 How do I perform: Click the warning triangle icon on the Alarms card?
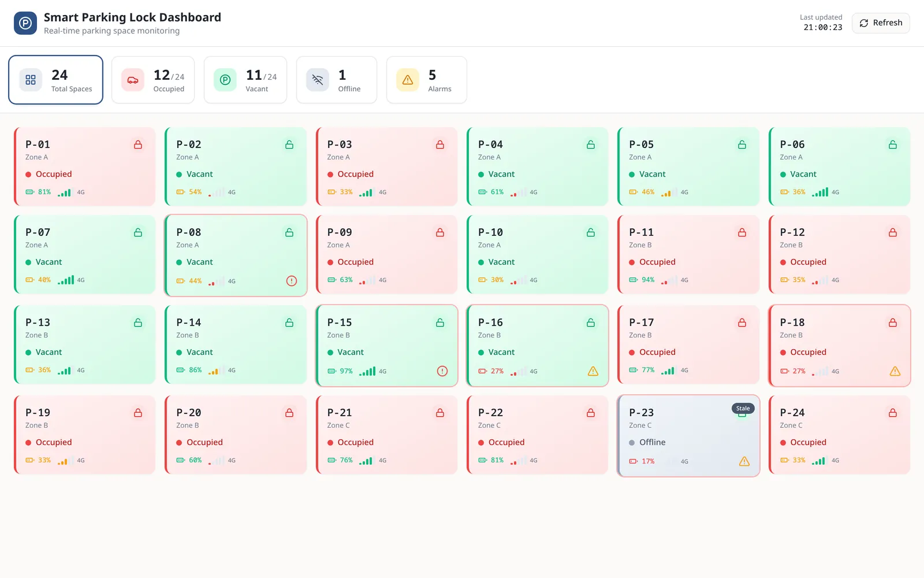click(408, 80)
